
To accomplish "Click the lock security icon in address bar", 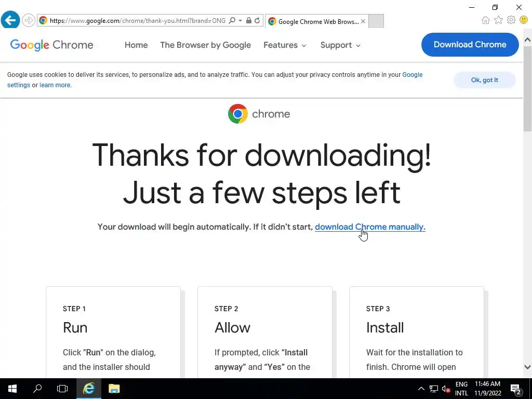I will [249, 21].
